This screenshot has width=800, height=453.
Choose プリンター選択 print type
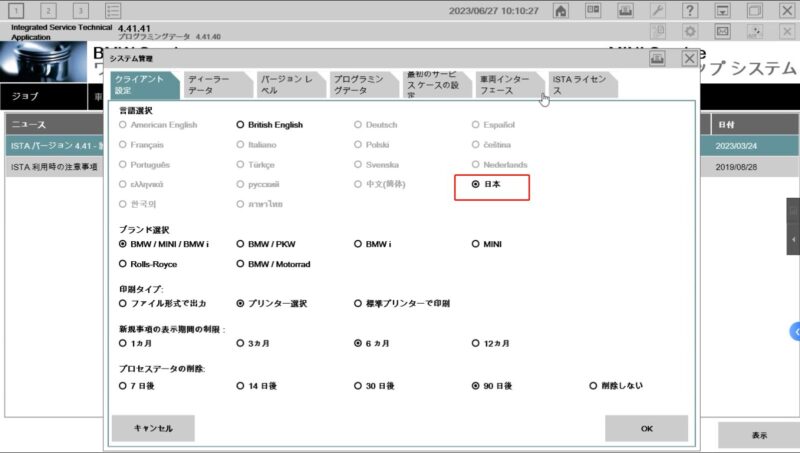[x=271, y=303]
